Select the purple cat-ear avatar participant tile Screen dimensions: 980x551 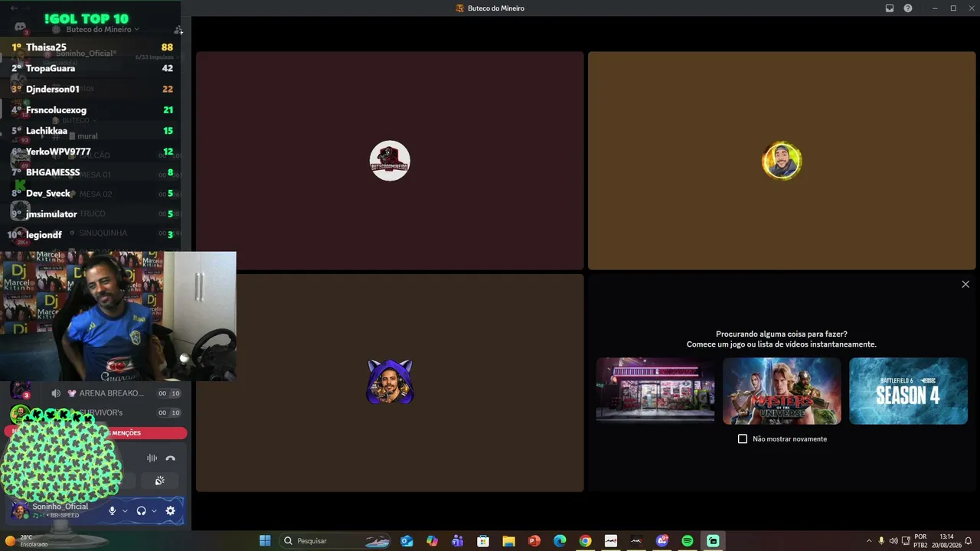[390, 383]
